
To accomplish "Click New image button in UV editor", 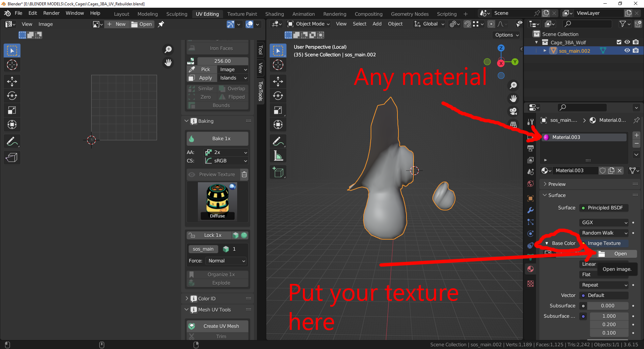I will (x=116, y=24).
